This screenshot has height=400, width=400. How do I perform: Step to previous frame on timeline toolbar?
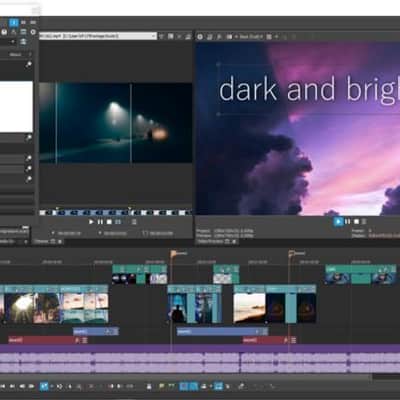tap(22, 387)
